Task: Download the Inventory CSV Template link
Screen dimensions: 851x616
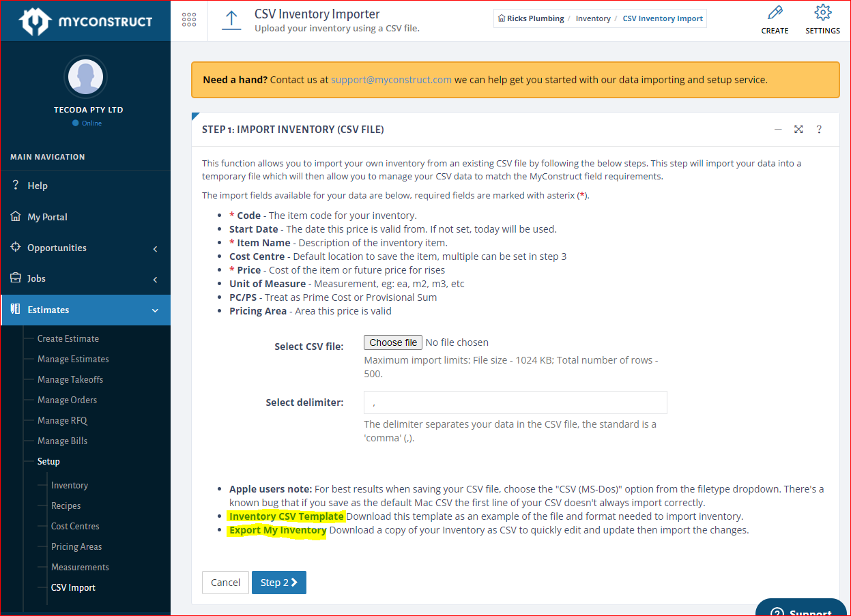Action: click(x=287, y=516)
